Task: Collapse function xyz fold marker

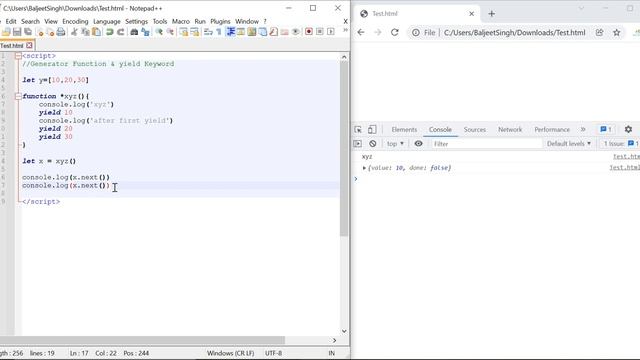Action: click(18, 96)
